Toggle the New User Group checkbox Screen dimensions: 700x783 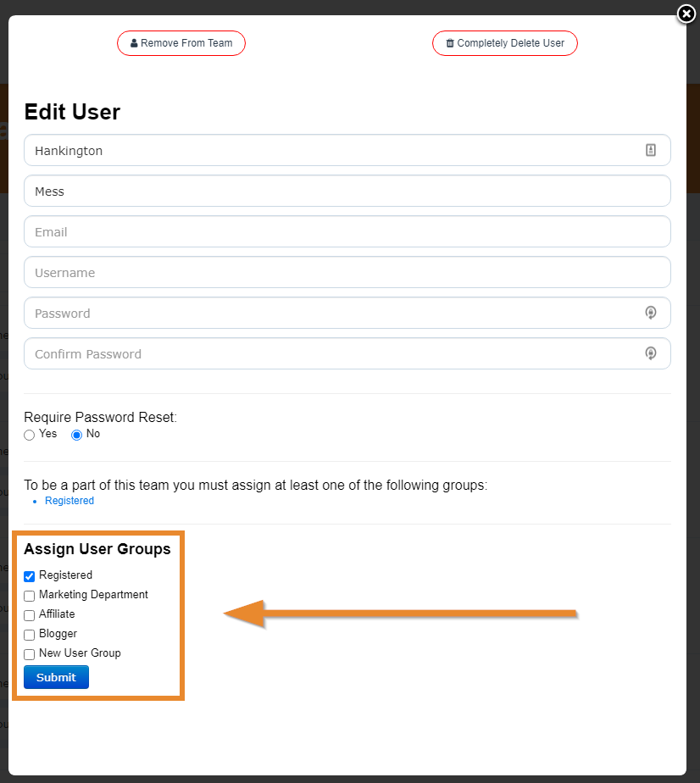click(30, 654)
